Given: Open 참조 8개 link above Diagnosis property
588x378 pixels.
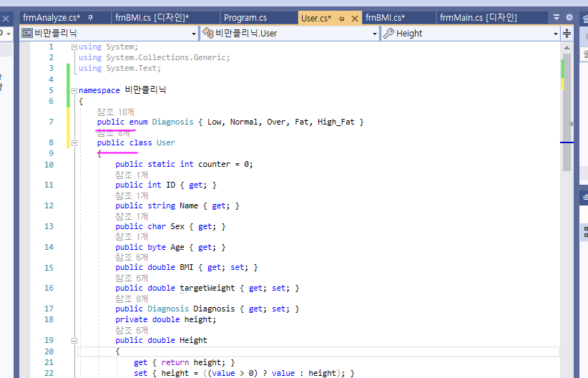Looking at the screenshot, I should pyautogui.click(x=132, y=299).
